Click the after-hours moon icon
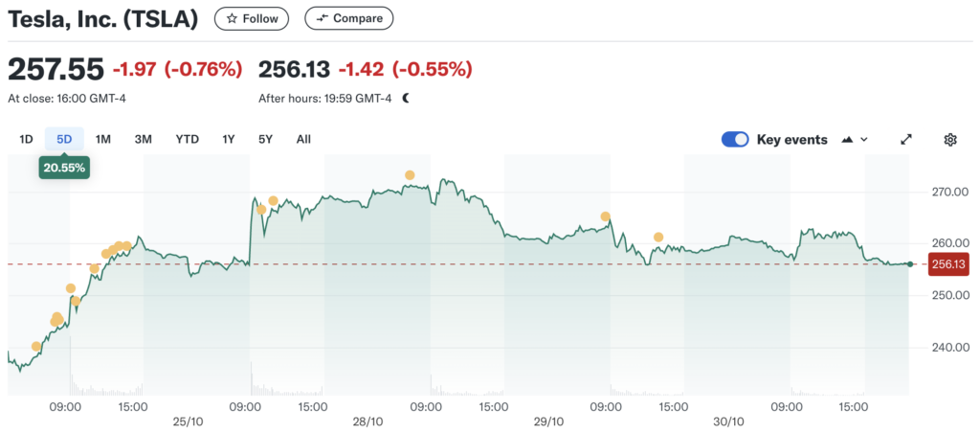This screenshot has height=433, width=980. coord(407,98)
